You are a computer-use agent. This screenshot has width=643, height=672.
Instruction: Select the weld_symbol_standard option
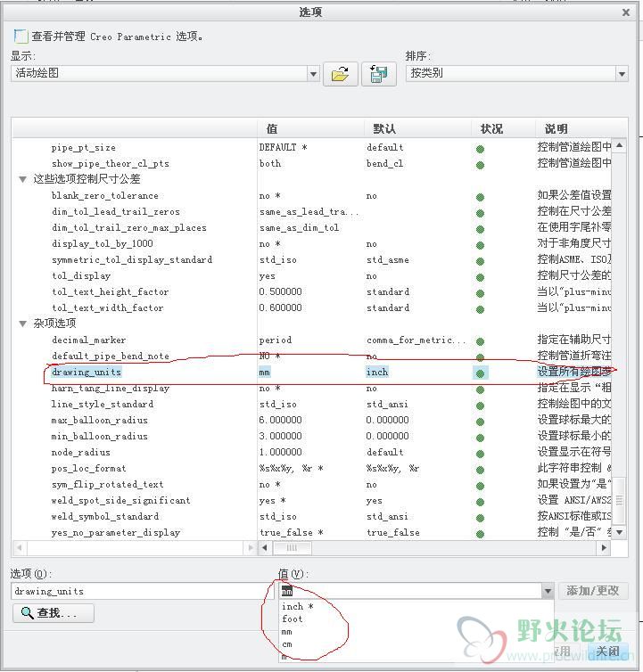click(105, 516)
